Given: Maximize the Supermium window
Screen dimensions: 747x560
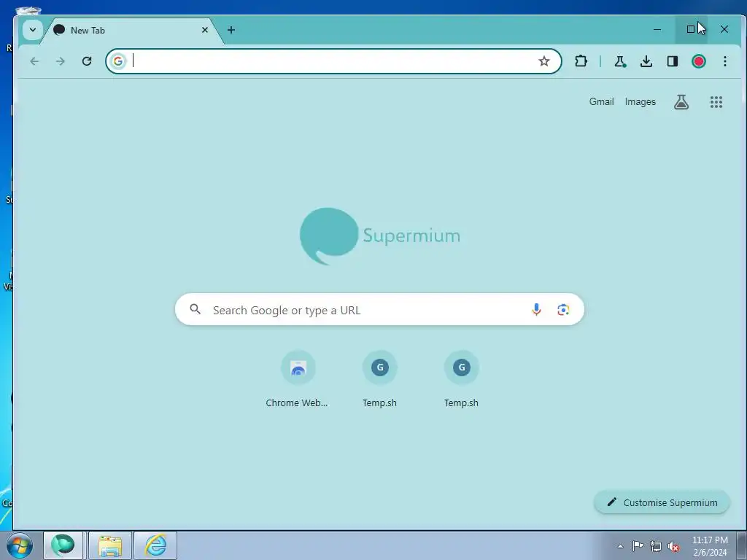Looking at the screenshot, I should point(691,29).
